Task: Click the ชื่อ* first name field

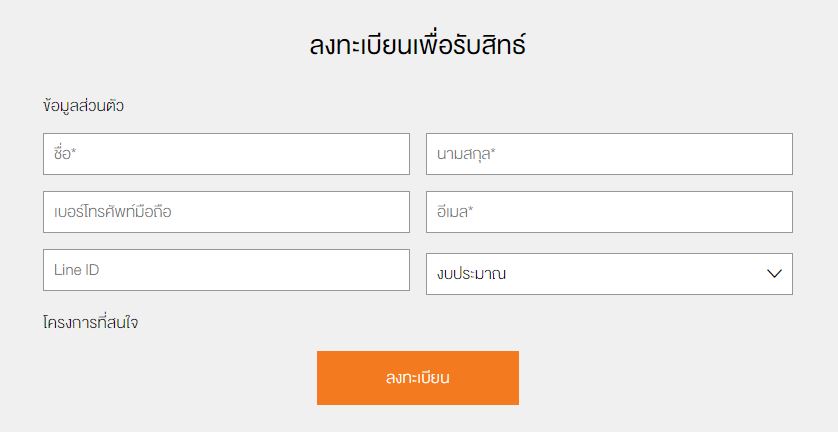Action: (x=226, y=154)
